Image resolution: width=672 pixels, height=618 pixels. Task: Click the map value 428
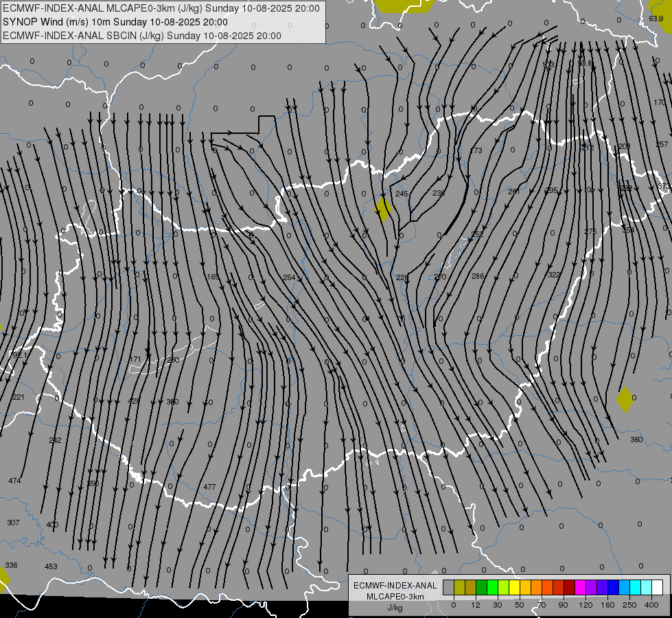coord(134,401)
